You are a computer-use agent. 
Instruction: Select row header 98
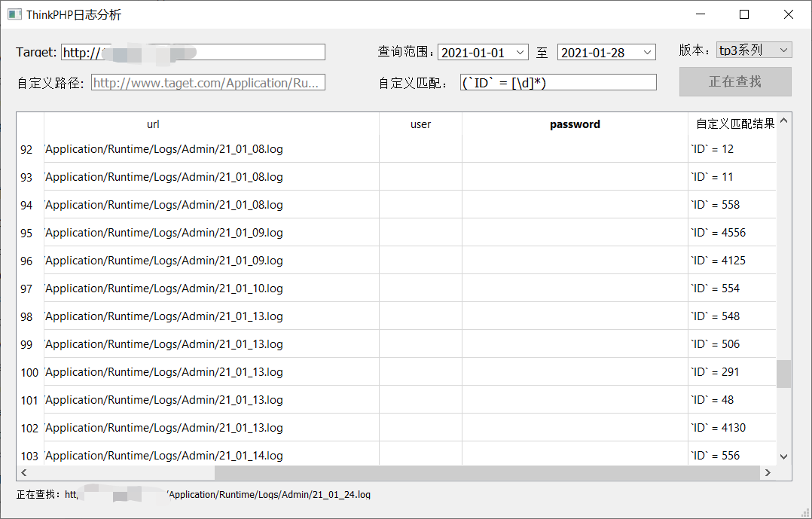point(30,316)
